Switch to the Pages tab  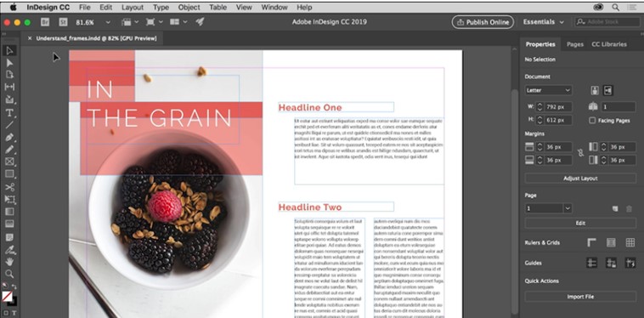point(575,44)
